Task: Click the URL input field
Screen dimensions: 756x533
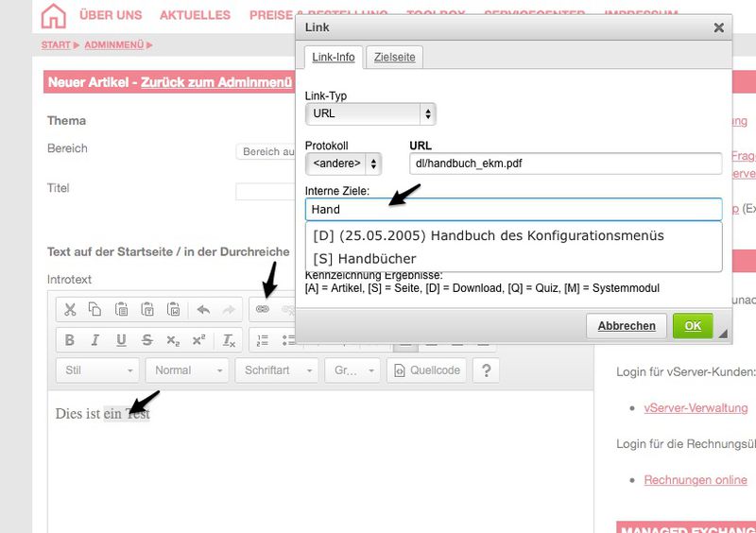Action: [x=565, y=163]
